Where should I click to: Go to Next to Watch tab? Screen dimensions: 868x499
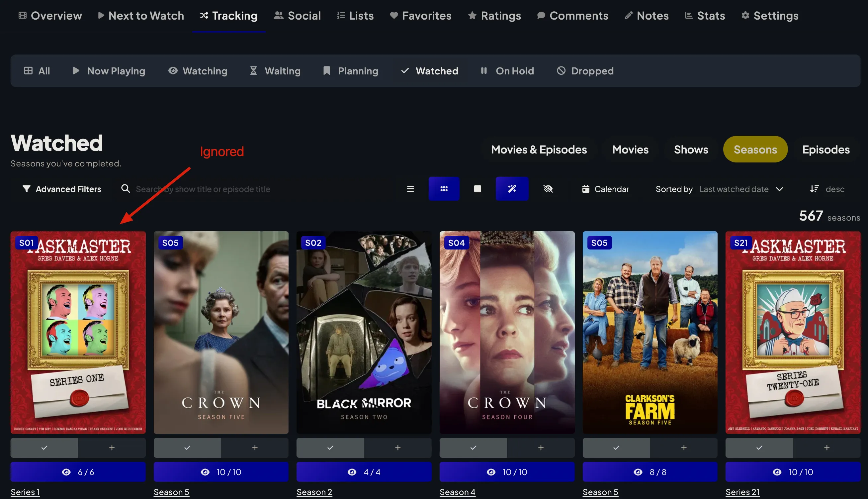pyautogui.click(x=141, y=16)
